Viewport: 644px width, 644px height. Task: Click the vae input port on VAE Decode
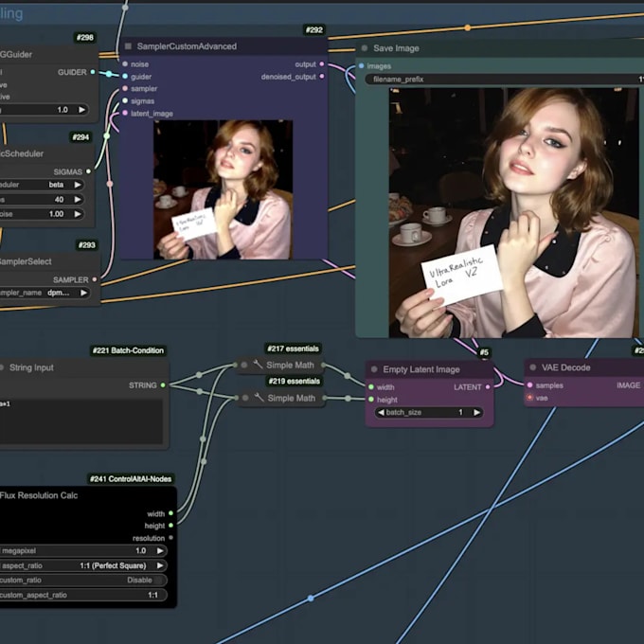pos(529,398)
